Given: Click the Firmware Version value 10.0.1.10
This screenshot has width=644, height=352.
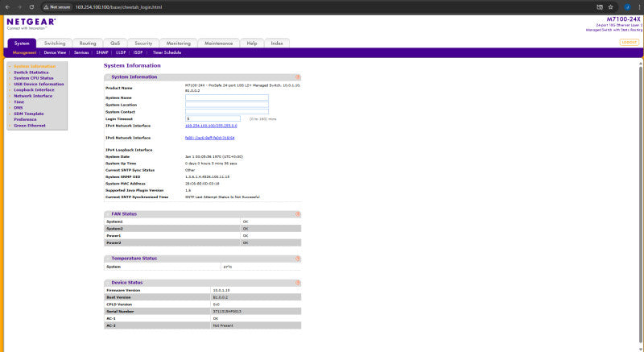Looking at the screenshot, I should 221,290.
